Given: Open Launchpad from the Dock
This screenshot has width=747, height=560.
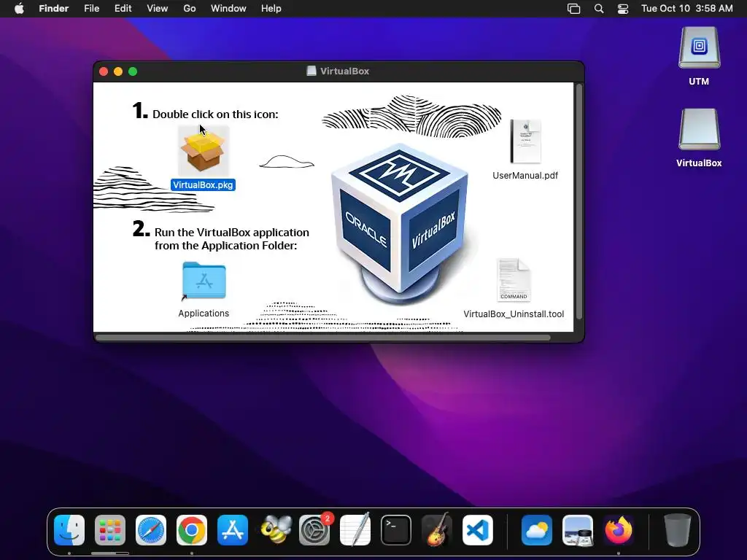Looking at the screenshot, I should (x=110, y=530).
